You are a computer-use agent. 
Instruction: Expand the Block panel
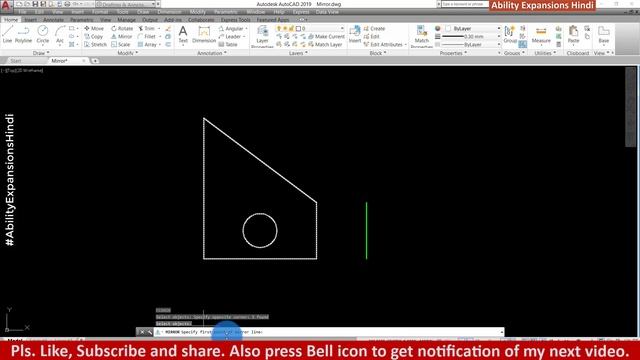(x=378, y=53)
